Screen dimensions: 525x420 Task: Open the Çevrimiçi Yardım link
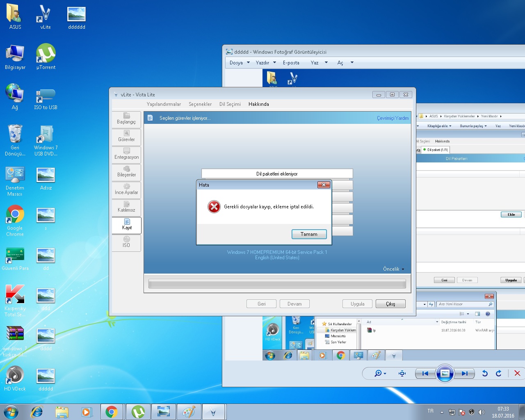pos(393,118)
